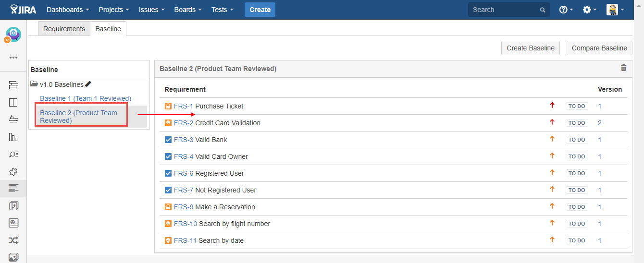Image resolution: width=644 pixels, height=263 pixels.
Task: Collapse the v1.0 Baselines folder
Action: [34, 84]
